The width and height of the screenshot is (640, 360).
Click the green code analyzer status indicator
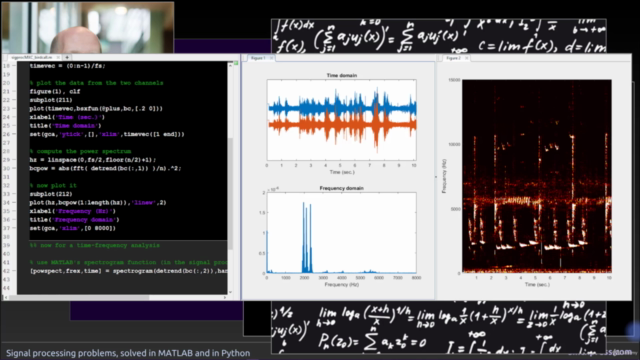tap(236, 63)
